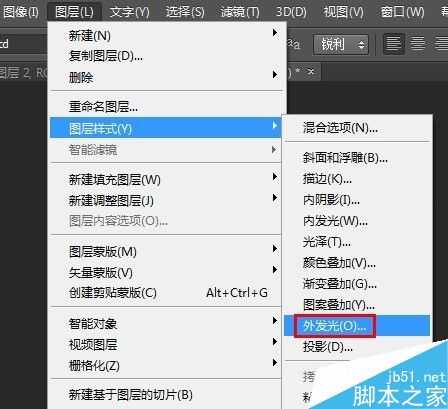Choose 内阴影(I)... style
Screen dimensions: 448x409
[357, 200]
